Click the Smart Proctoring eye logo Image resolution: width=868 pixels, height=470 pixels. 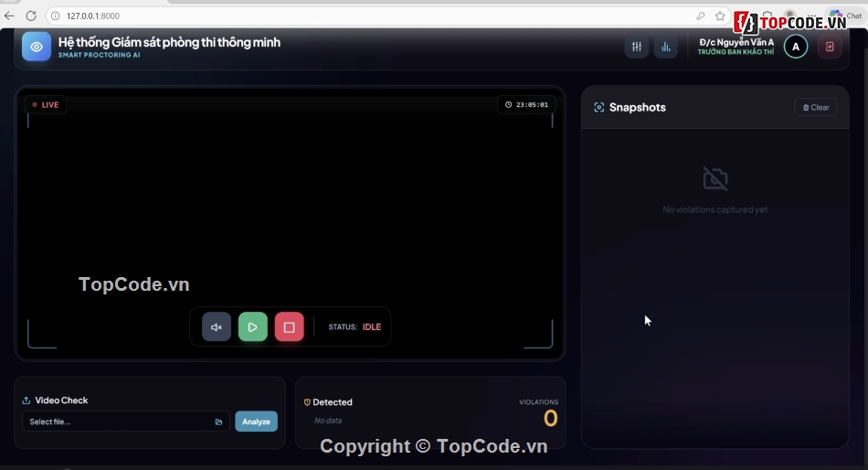click(37, 47)
